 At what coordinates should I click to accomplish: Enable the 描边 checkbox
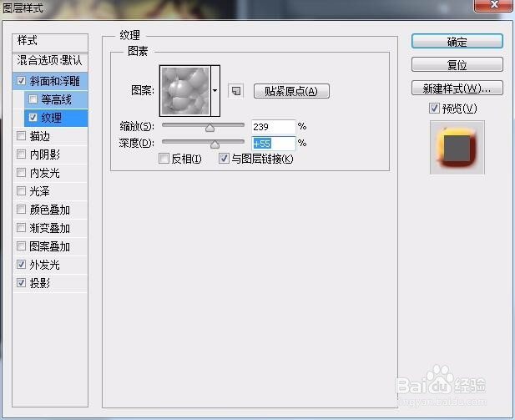point(21,136)
